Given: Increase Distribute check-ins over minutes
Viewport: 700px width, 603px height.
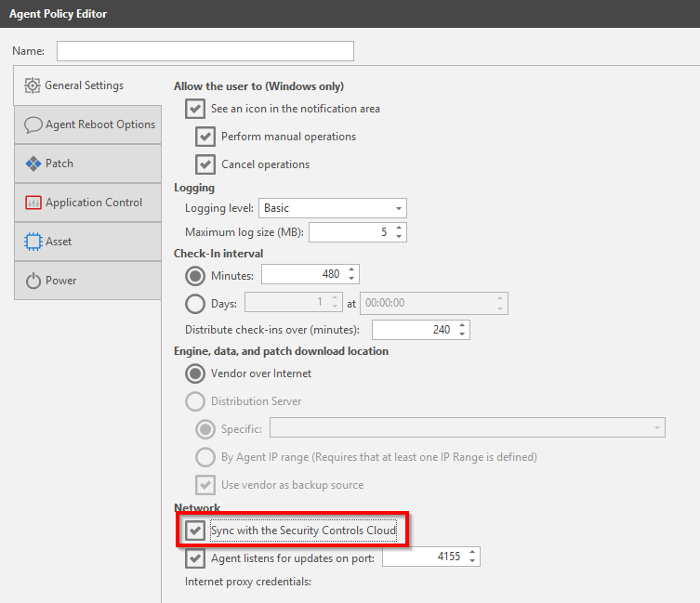Looking at the screenshot, I should pos(462,325).
